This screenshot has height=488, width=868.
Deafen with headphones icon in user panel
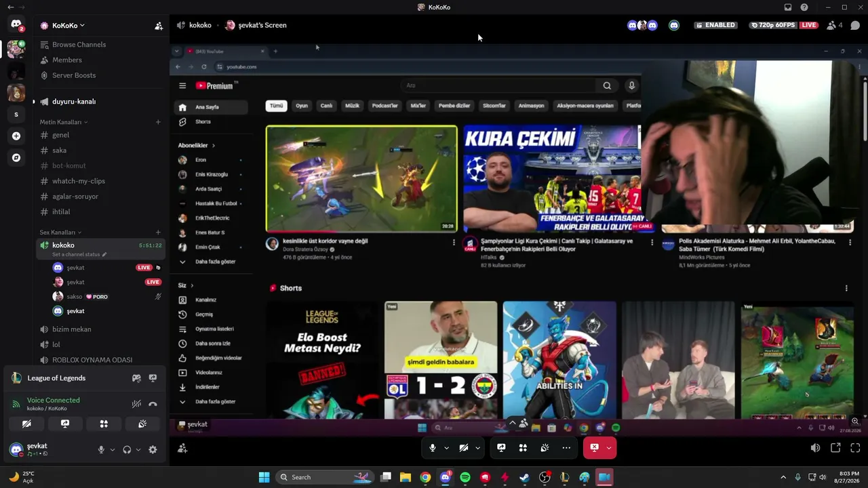tap(127, 449)
